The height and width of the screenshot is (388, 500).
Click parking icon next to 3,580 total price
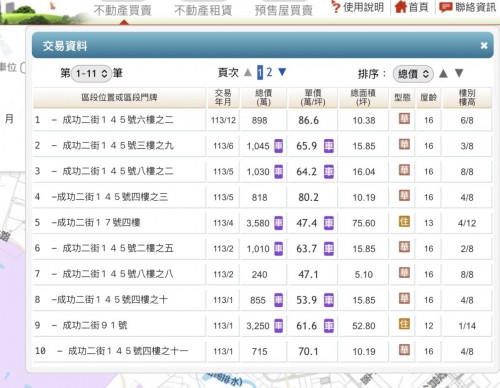[x=278, y=223]
